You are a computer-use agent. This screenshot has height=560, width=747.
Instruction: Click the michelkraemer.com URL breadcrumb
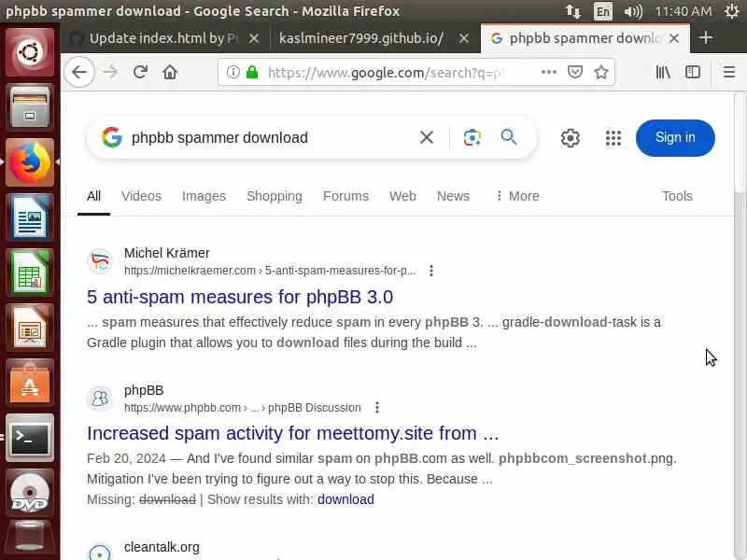(270, 271)
